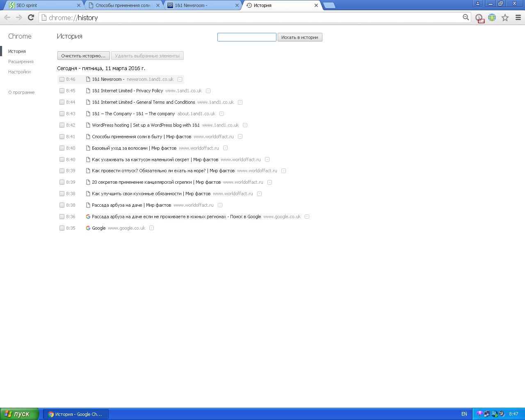Click Chrome icon in taskbar button
Screen dimensions: 525x420
(51, 414)
